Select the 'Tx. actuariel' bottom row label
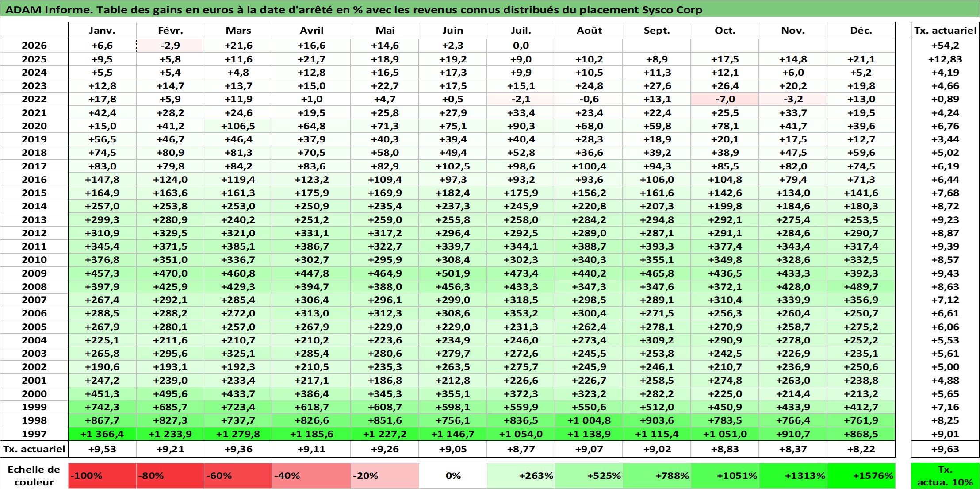The height and width of the screenshot is (489, 980). 34,449
